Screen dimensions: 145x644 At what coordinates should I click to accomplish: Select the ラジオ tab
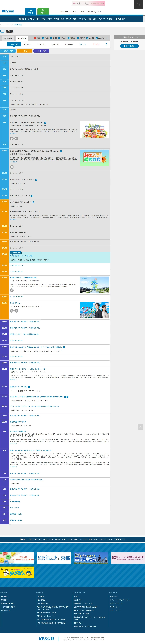pos(43,11)
